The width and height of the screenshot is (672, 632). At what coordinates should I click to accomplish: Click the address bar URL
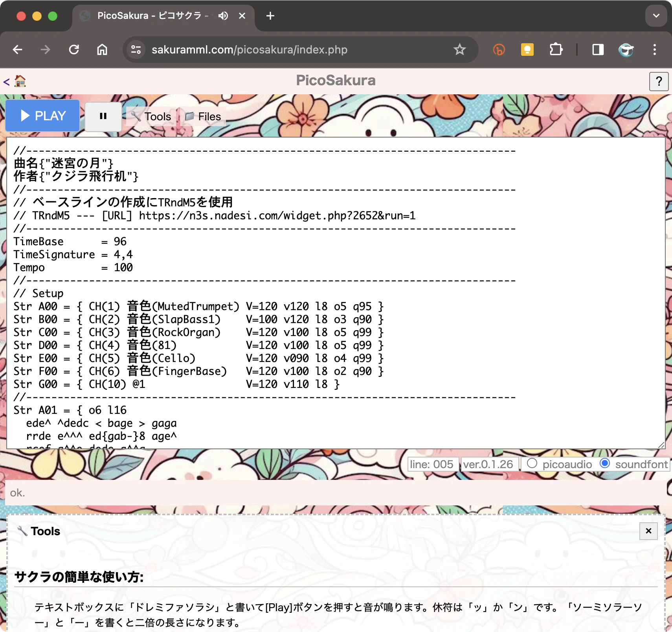(250, 50)
